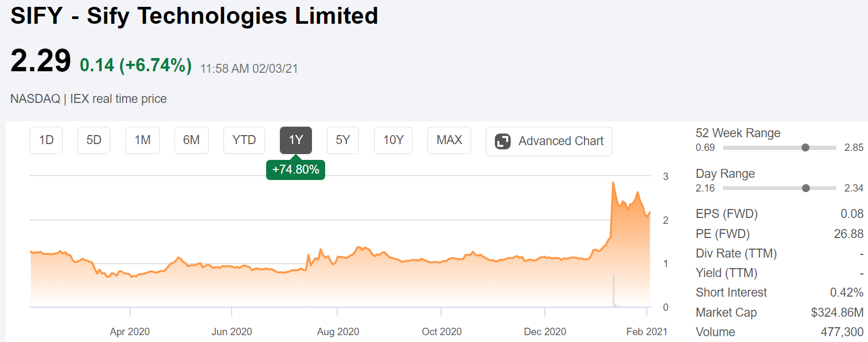Viewport: 868px width, 342px height.
Task: Switch chart to 6M range
Action: pos(191,140)
